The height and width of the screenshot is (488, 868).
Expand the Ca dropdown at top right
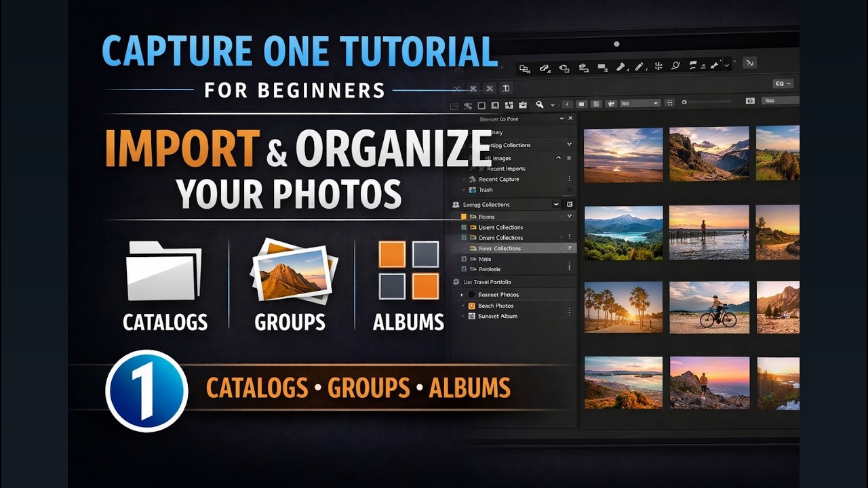point(785,83)
